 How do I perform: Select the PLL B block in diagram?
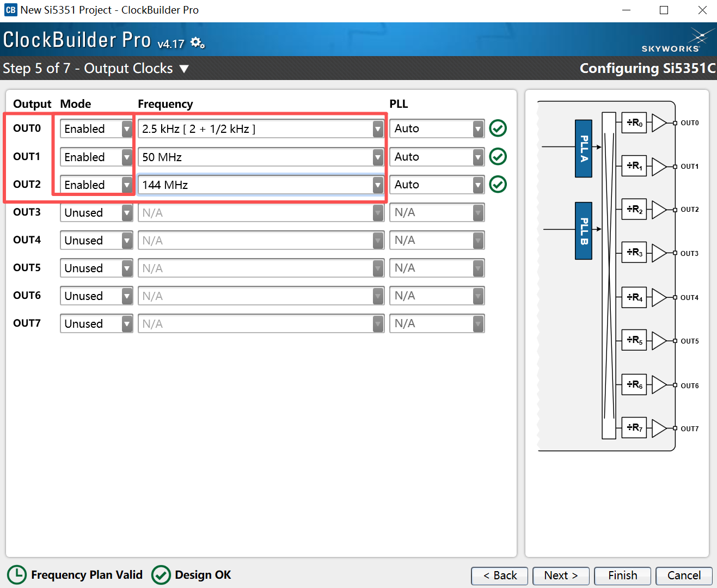click(584, 231)
